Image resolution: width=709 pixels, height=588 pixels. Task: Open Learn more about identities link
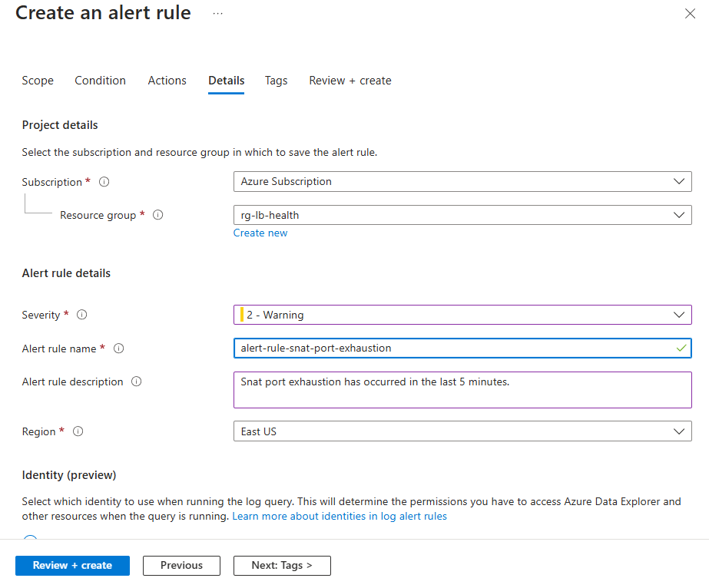coord(340,517)
